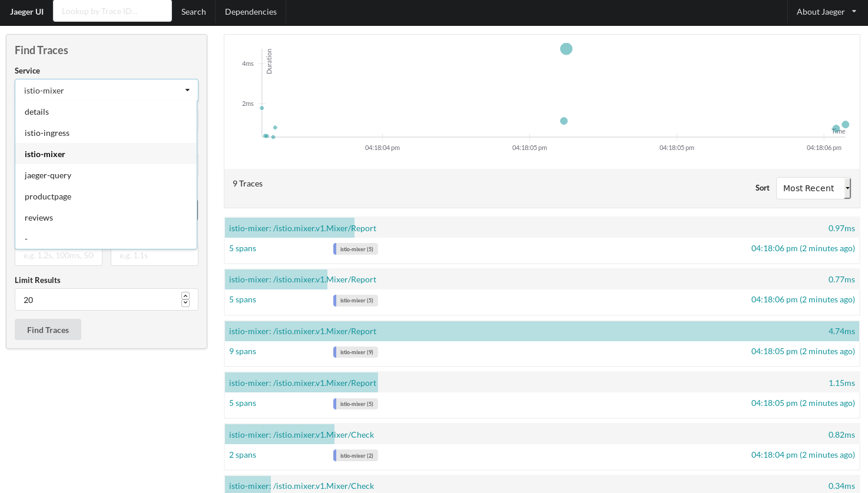Expand the istio-mixer (9) span badge
The image size is (868, 493).
tap(355, 351)
